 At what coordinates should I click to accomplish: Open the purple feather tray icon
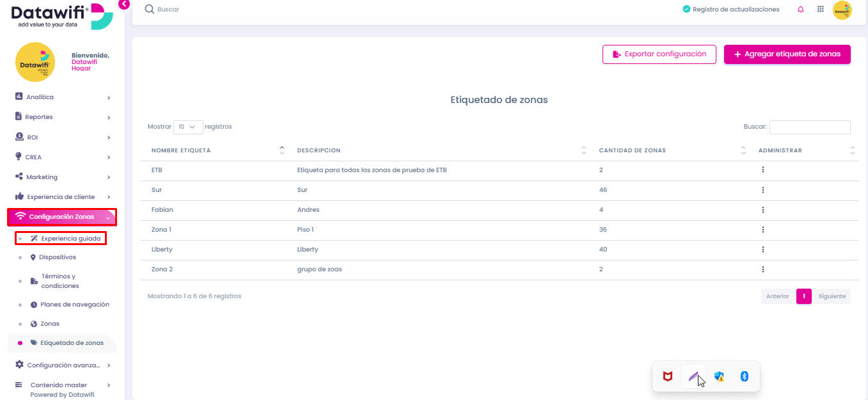pos(693,376)
